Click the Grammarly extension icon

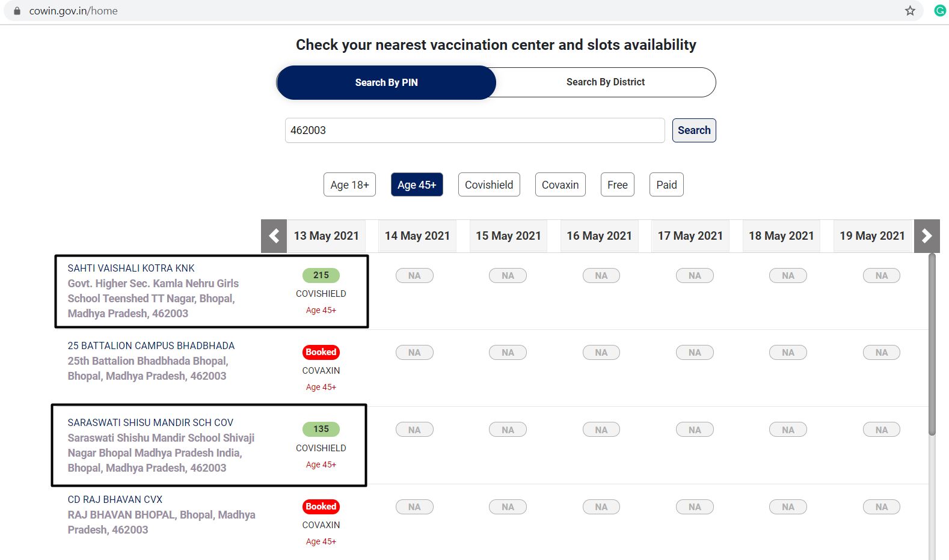click(939, 10)
